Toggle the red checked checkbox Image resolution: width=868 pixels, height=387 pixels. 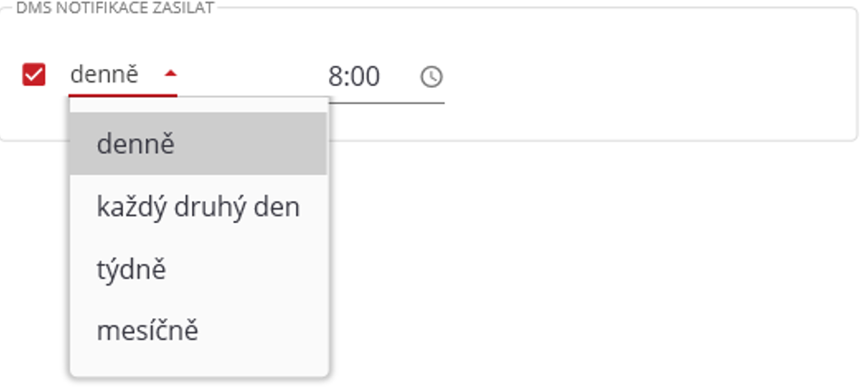tap(34, 74)
